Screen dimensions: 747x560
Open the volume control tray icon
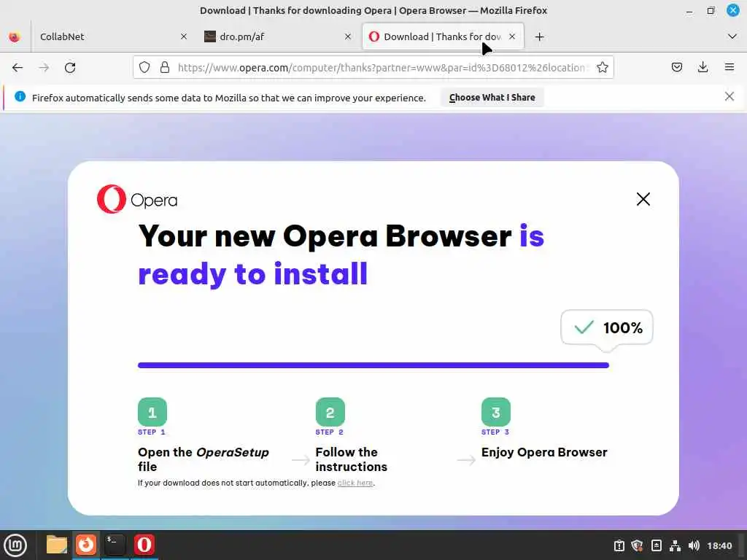tap(694, 545)
